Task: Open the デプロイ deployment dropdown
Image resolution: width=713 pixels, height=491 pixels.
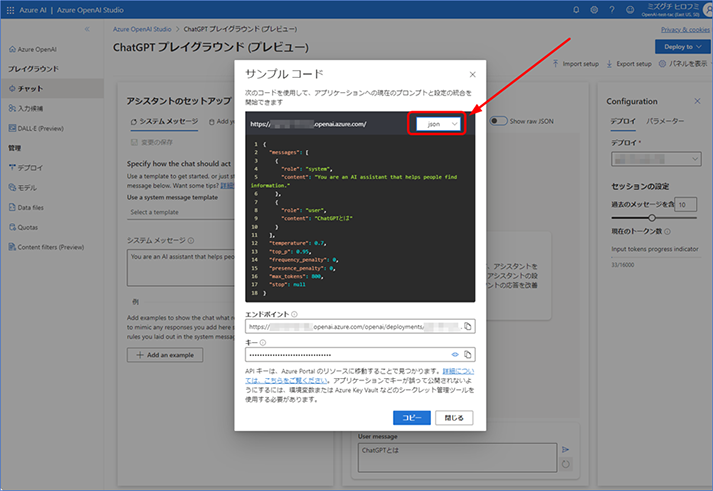Action: coord(656,159)
